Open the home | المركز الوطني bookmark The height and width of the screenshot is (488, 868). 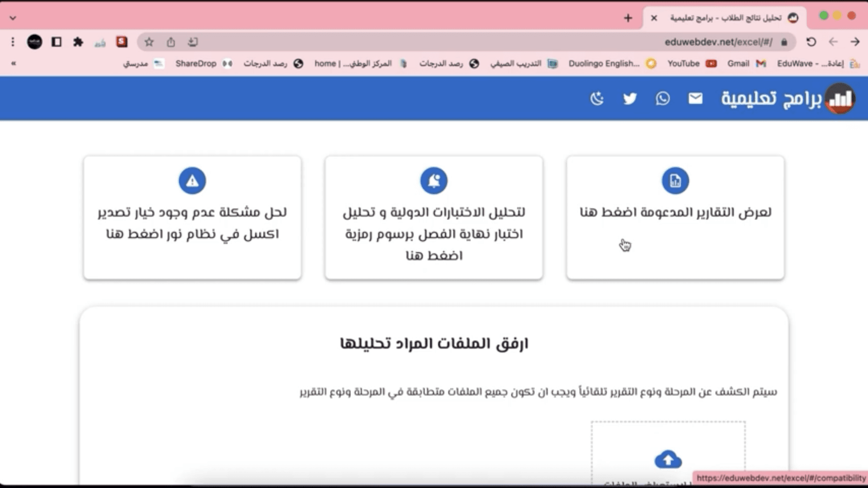pos(360,63)
